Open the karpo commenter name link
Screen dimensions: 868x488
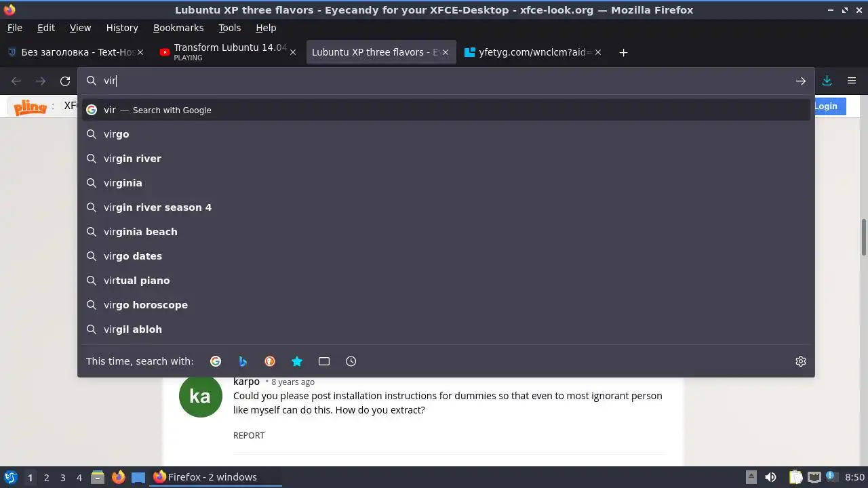[x=246, y=382]
